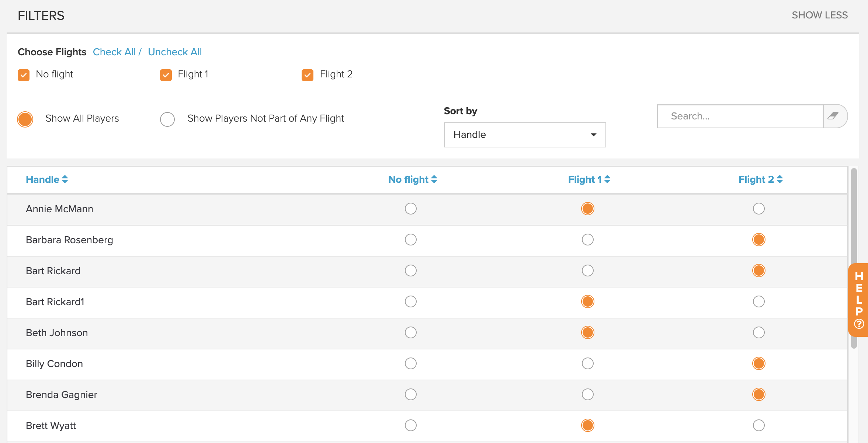Click the FILTERS heading
This screenshot has height=443, width=868.
[41, 15]
